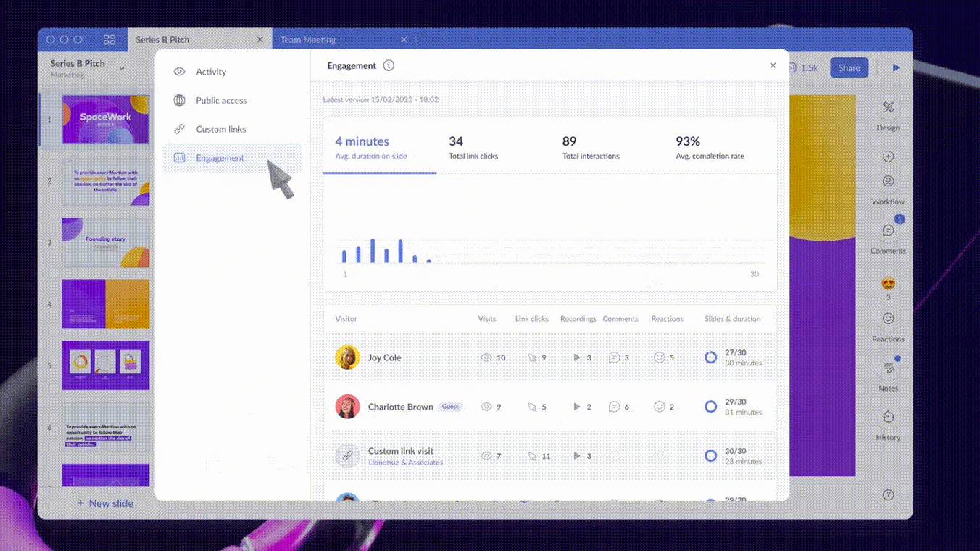Open the Notes panel
980x551 pixels.
[x=888, y=368]
